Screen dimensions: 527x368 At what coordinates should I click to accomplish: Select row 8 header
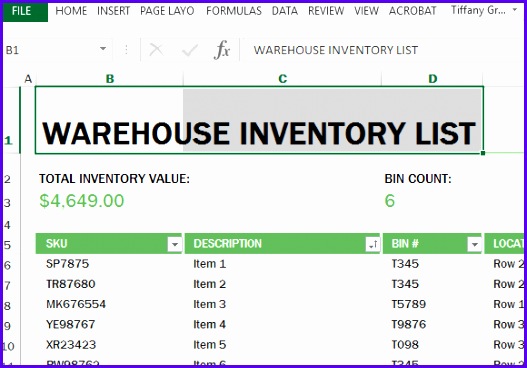click(10, 305)
